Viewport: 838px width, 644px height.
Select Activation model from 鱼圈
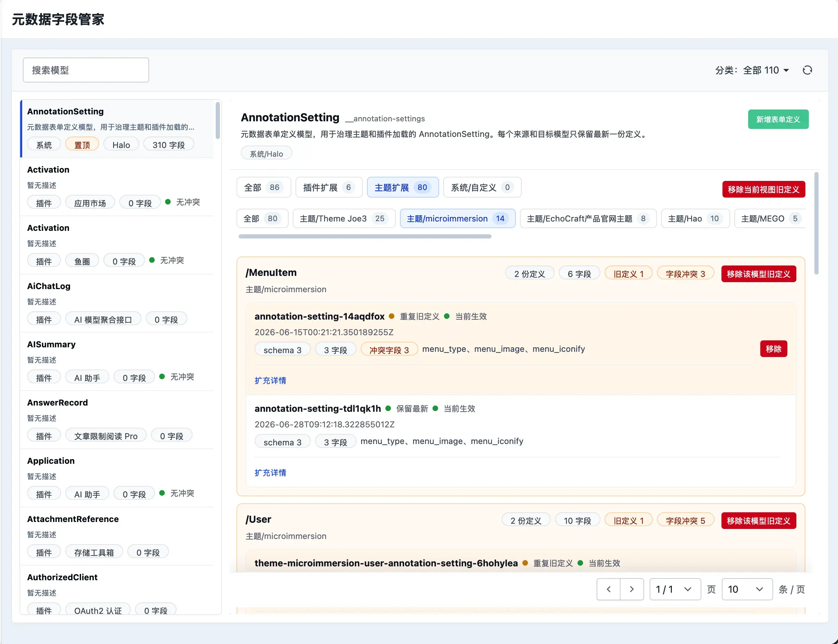click(117, 245)
